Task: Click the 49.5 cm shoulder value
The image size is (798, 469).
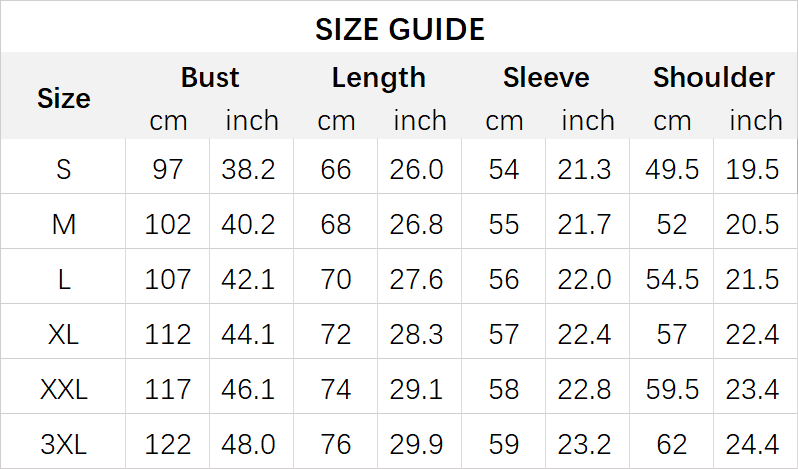Action: [672, 169]
